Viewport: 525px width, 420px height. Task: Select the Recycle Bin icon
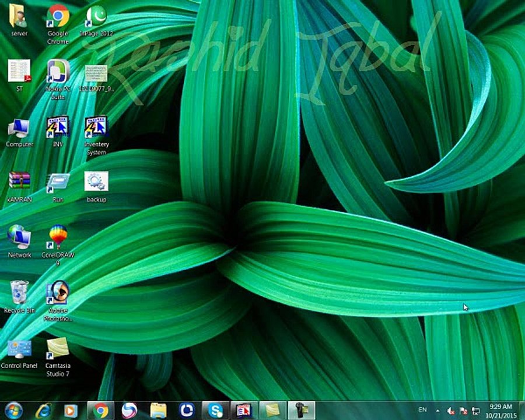pyautogui.click(x=19, y=293)
